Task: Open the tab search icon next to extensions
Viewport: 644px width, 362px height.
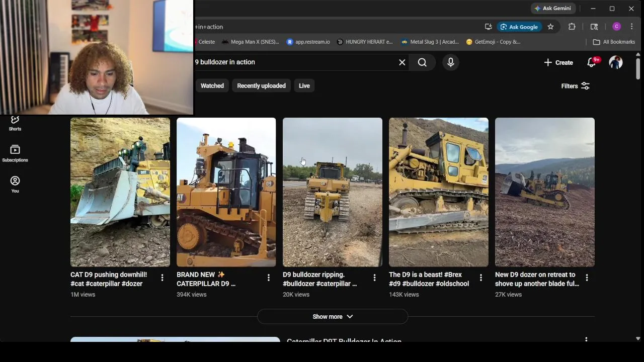Action: (594, 27)
